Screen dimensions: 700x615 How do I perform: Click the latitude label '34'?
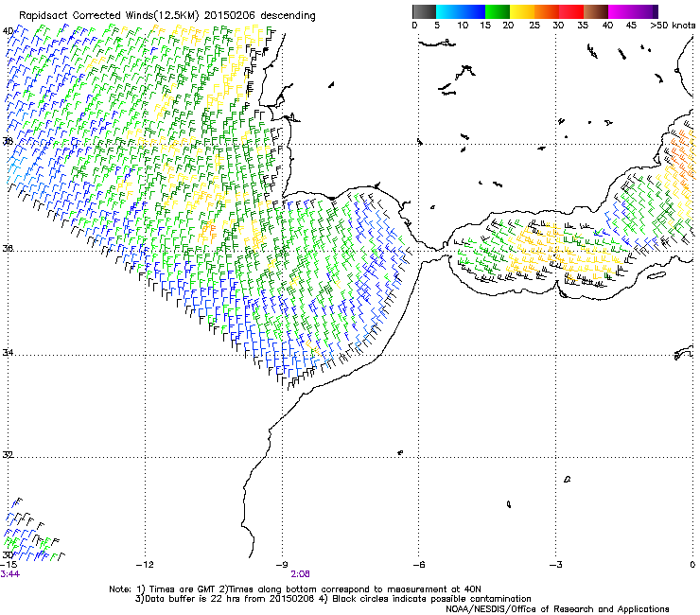(8, 353)
